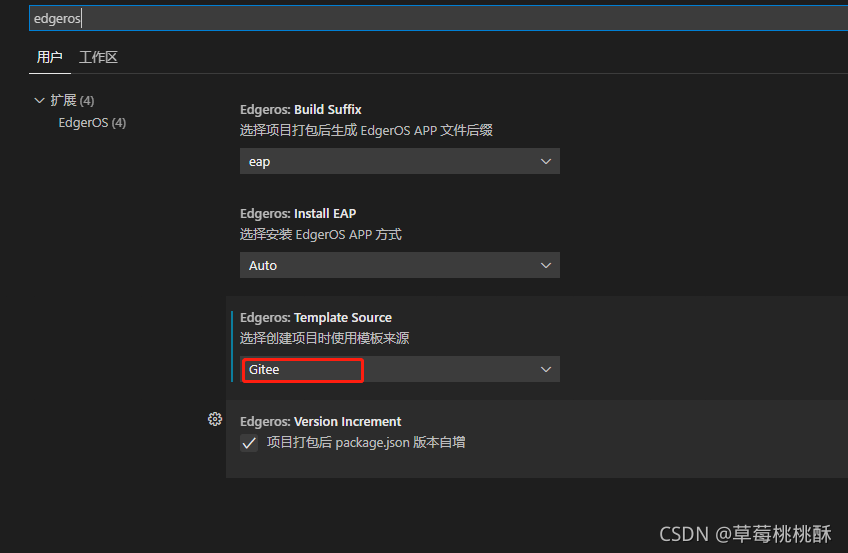Click the 选择安装 EdgerOS APP 方式 description
This screenshot has height=553, width=848.
(321, 235)
